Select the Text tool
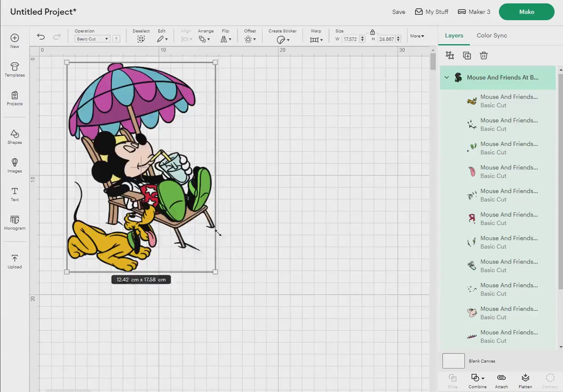Image resolution: width=563 pixels, height=392 pixels. [x=15, y=194]
